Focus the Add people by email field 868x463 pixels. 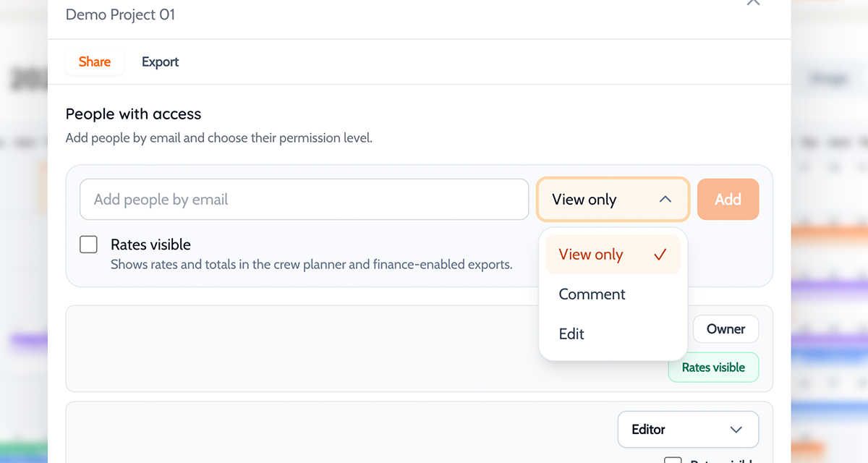[x=304, y=200]
